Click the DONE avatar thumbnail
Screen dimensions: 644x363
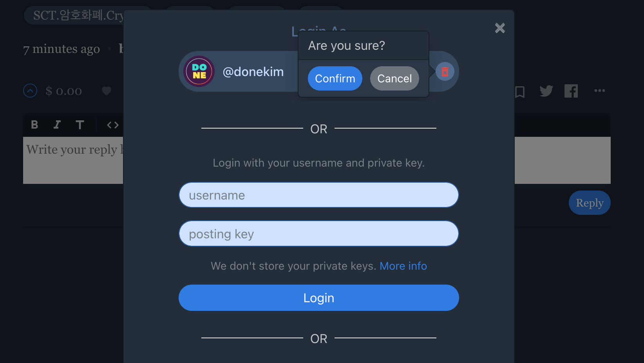coord(199,71)
